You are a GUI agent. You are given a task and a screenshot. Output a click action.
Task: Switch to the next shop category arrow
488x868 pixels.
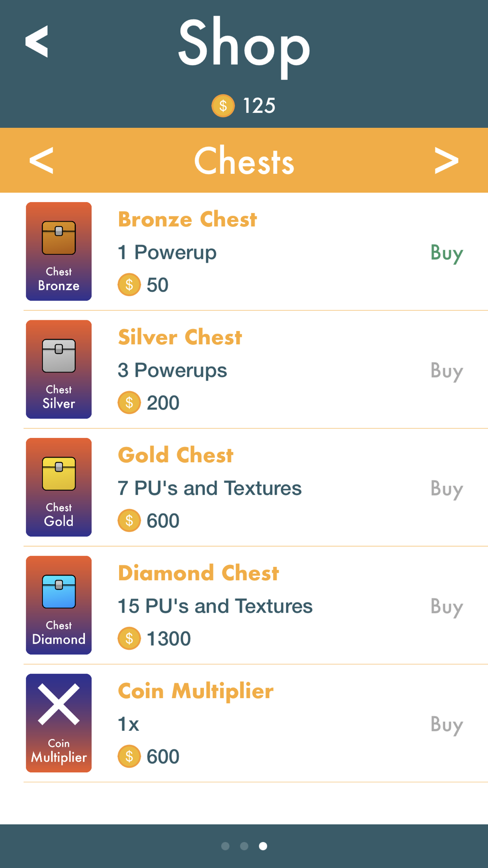coord(447,160)
